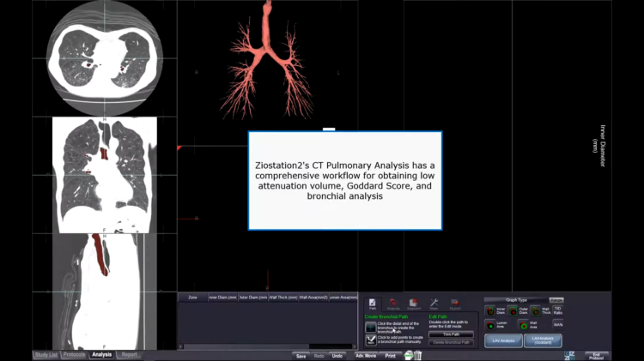Image resolution: width=644 pixels, height=361 pixels.
Task: Click the Redo button
Action: [x=319, y=356]
